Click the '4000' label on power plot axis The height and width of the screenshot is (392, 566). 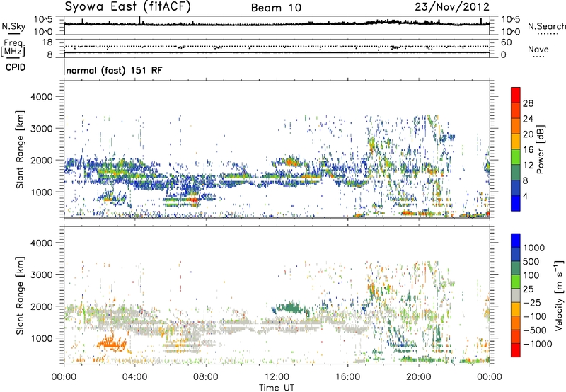point(41,97)
